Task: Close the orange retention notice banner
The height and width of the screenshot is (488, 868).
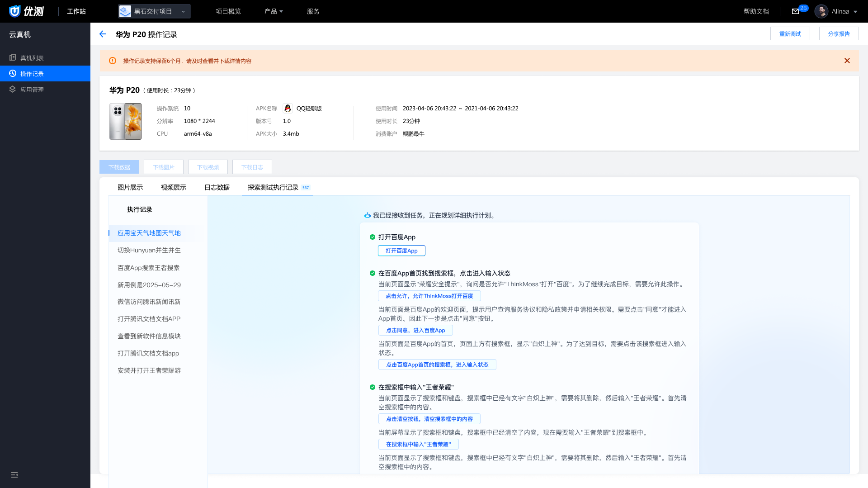Action: (847, 61)
